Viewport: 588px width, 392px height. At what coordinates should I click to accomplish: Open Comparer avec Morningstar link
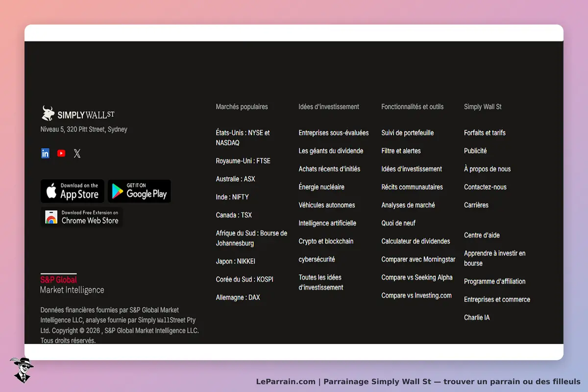pos(418,260)
